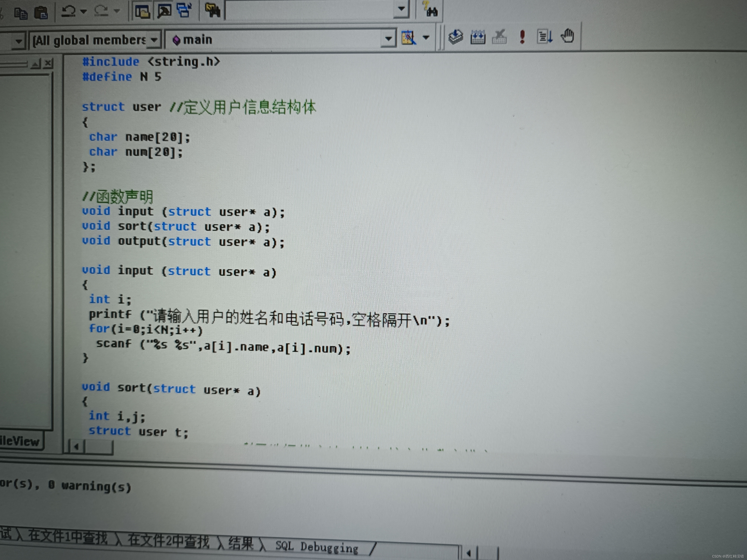Click the 'void sort(struct user* a);' declaration

[176, 226]
